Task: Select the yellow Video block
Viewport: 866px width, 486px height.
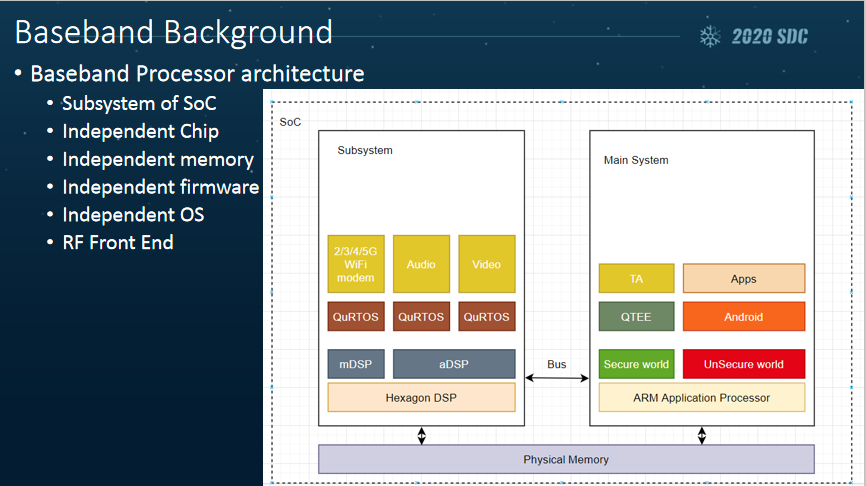Action: point(486,264)
